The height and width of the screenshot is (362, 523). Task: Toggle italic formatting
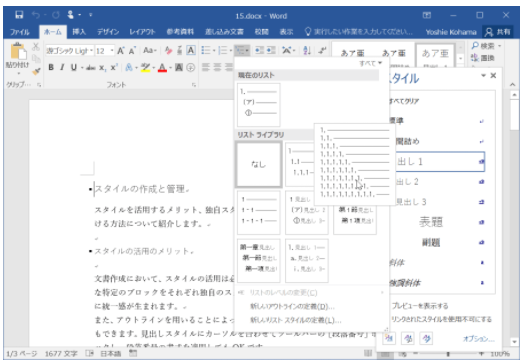coord(62,67)
